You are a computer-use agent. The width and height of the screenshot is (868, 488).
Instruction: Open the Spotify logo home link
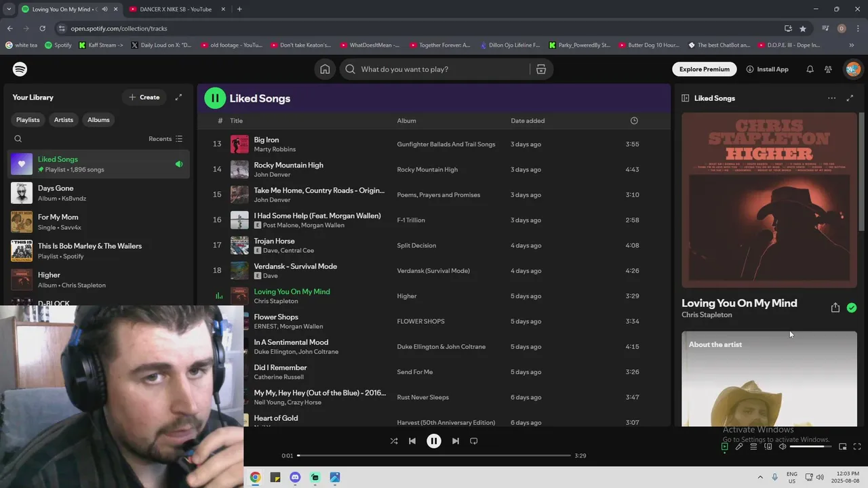tap(20, 69)
